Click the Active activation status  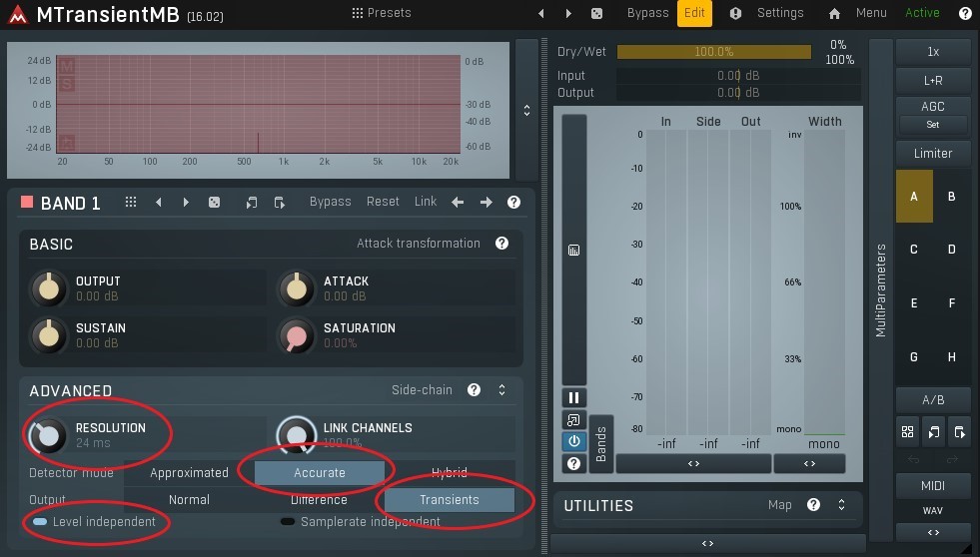pyautogui.click(x=922, y=13)
